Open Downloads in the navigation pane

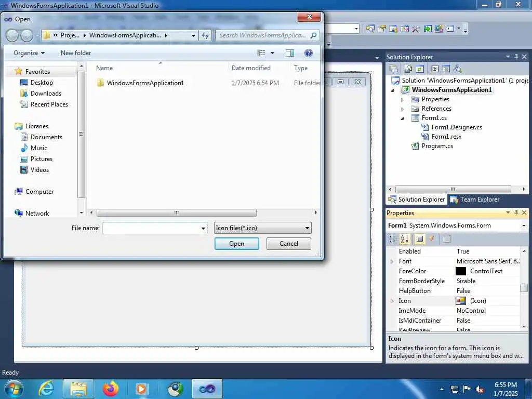(46, 94)
